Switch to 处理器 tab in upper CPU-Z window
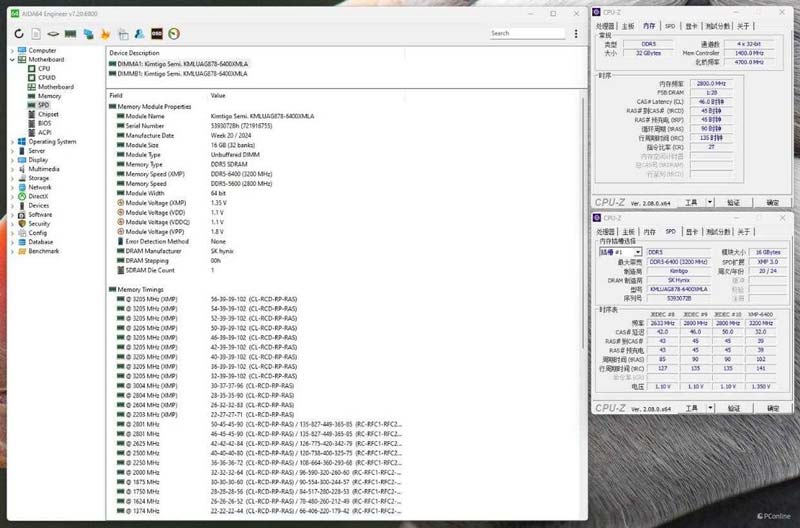800x528 pixels. coord(606,26)
